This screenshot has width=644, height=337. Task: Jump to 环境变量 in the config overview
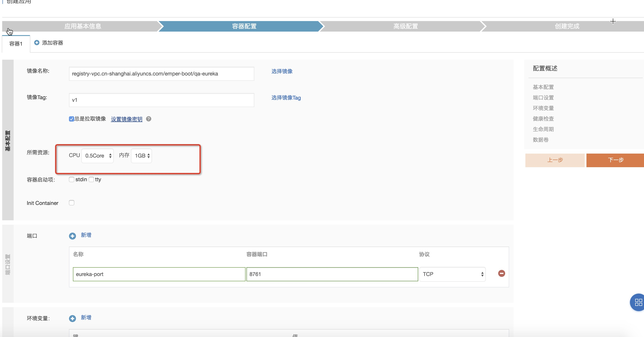(543, 108)
